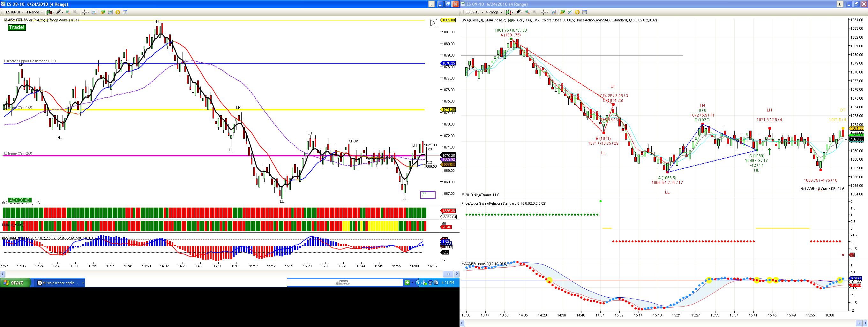868x327 pixels.
Task: Open the drawing tools pen icon in right chart
Action: point(518,12)
